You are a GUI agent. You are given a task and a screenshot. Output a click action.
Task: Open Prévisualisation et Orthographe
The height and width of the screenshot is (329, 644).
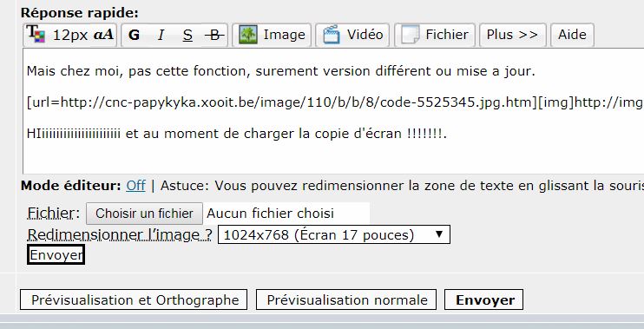pos(134,299)
